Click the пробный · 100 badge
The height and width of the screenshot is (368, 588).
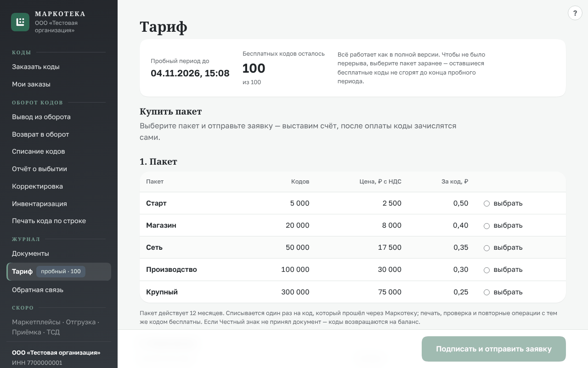[61, 271]
